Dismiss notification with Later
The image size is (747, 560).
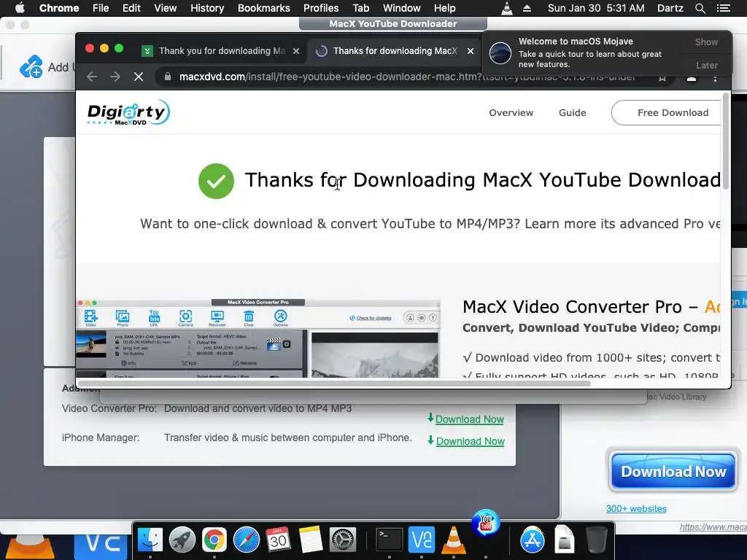pos(706,65)
